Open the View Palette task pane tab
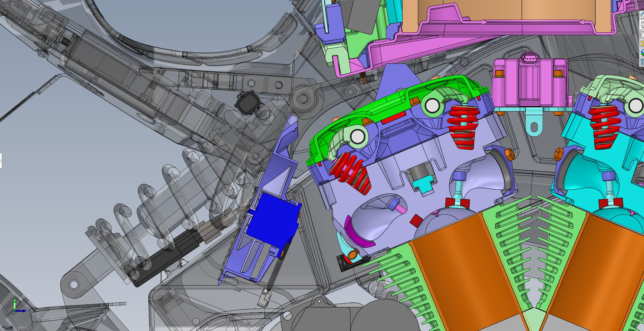644x331 pixels. (x=642, y=43)
